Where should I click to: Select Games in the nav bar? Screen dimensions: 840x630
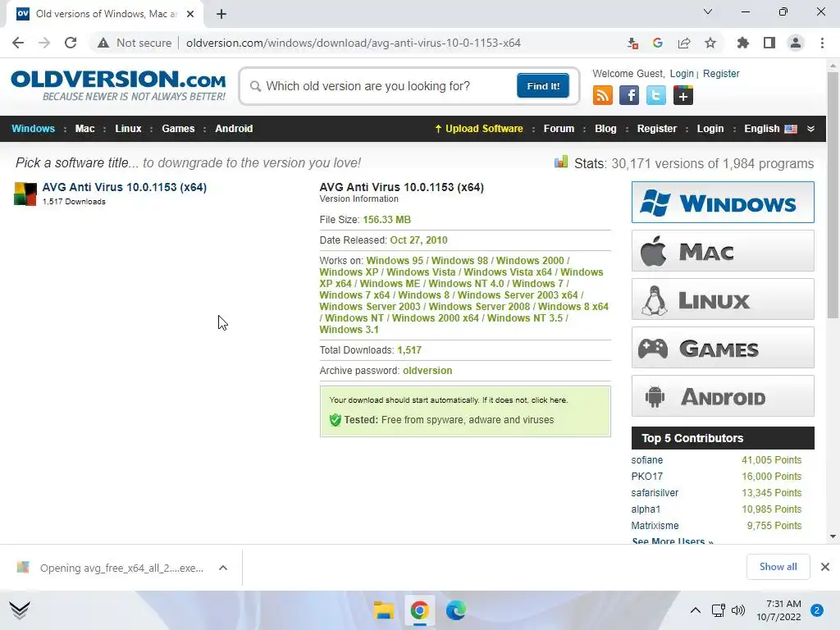(x=178, y=129)
